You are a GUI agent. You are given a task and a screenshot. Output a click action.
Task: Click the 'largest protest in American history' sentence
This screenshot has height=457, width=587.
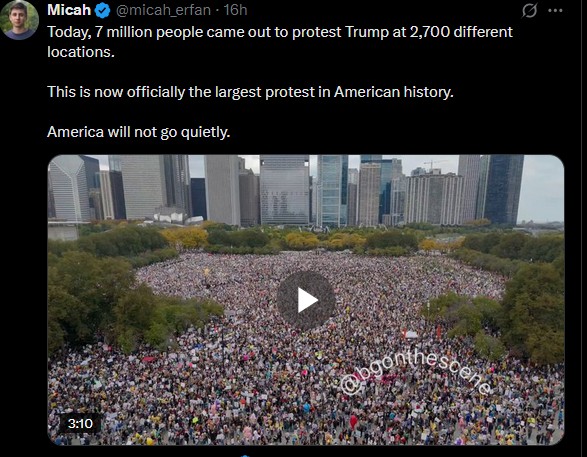point(250,92)
